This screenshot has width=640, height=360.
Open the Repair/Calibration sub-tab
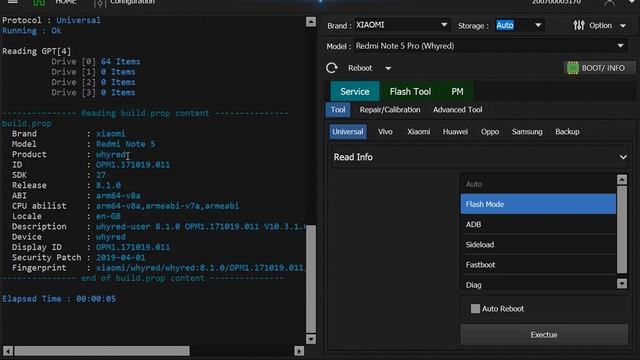pyautogui.click(x=390, y=109)
